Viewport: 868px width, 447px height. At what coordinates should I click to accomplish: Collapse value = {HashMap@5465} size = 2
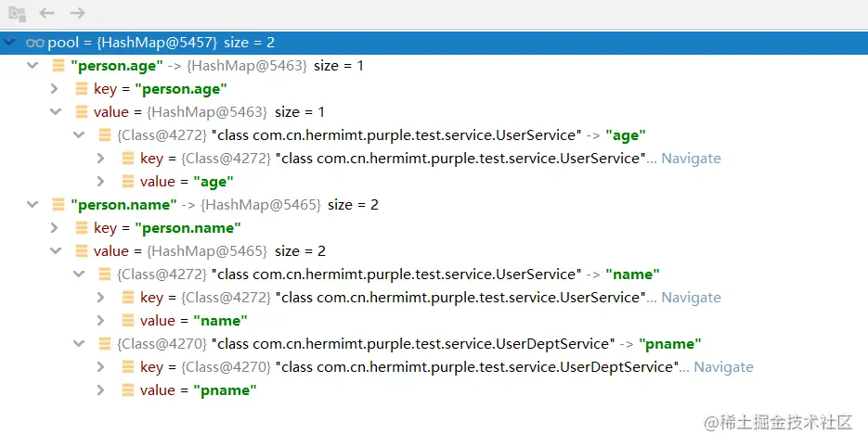[56, 250]
